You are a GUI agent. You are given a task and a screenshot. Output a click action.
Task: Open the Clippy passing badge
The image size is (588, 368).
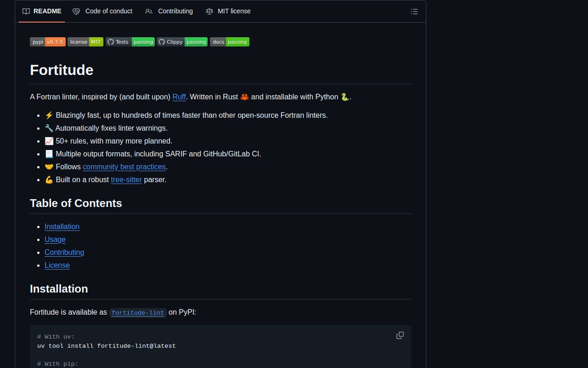pos(182,42)
